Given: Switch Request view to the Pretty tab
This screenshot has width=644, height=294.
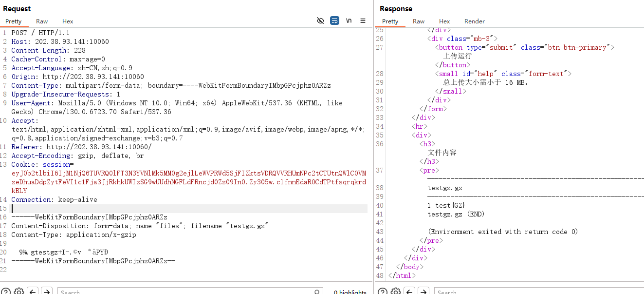Looking at the screenshot, I should pos(14,21).
